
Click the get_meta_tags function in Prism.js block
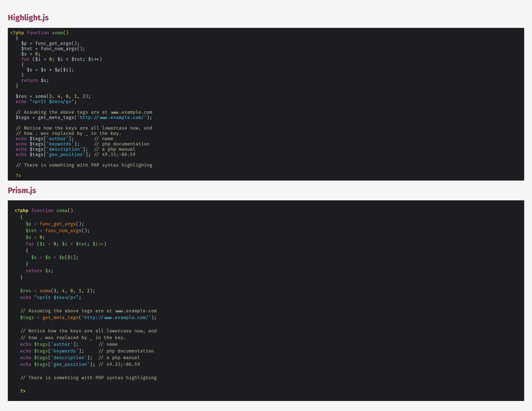pyautogui.click(x=60, y=317)
